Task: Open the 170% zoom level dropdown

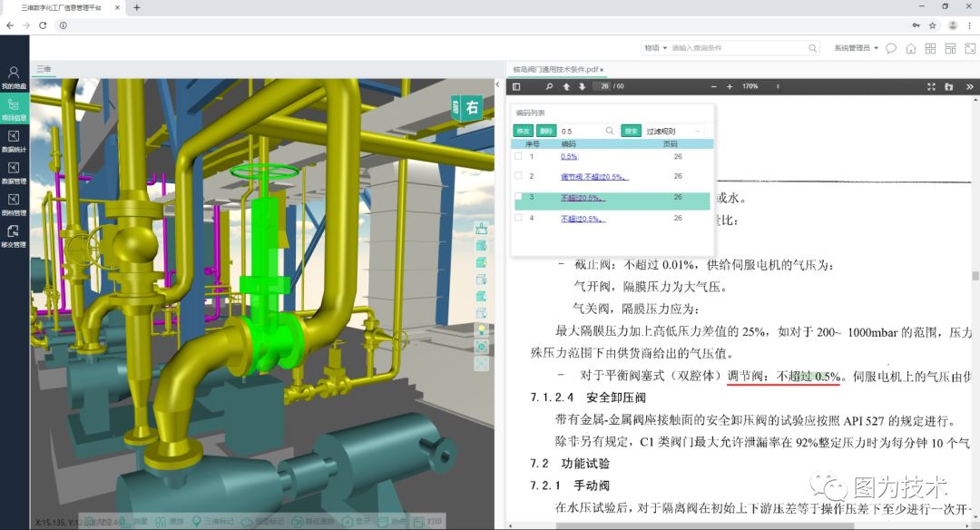Action: [760, 87]
